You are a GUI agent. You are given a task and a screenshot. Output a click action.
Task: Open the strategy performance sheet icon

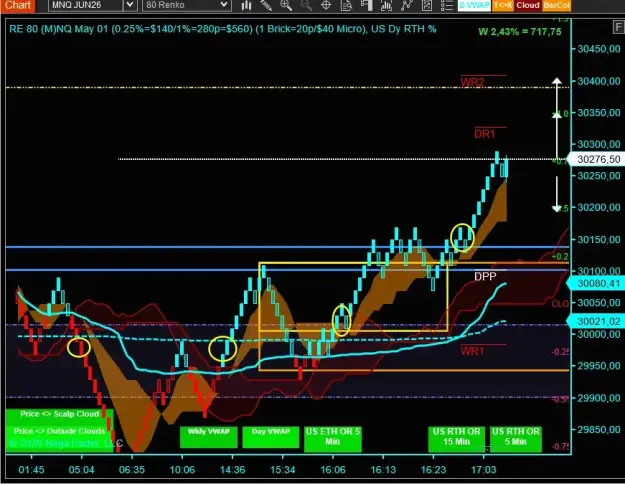[426, 5]
